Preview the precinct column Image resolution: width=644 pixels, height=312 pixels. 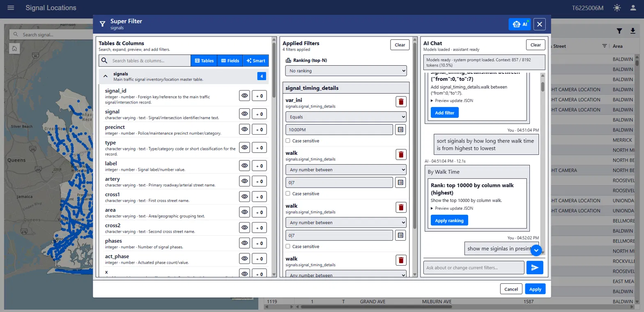point(244,129)
